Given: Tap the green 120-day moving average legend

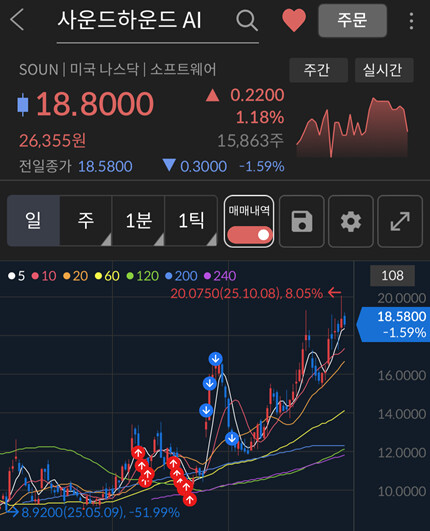Looking at the screenshot, I should pyautogui.click(x=143, y=276).
